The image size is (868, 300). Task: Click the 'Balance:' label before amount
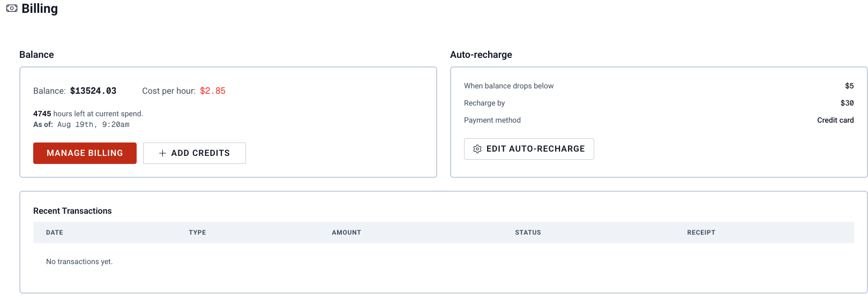[49, 91]
